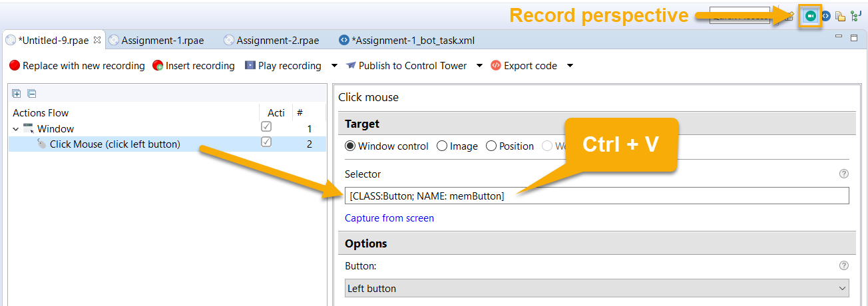Click row number 1 in the # column
The width and height of the screenshot is (868, 306).
(x=309, y=128)
